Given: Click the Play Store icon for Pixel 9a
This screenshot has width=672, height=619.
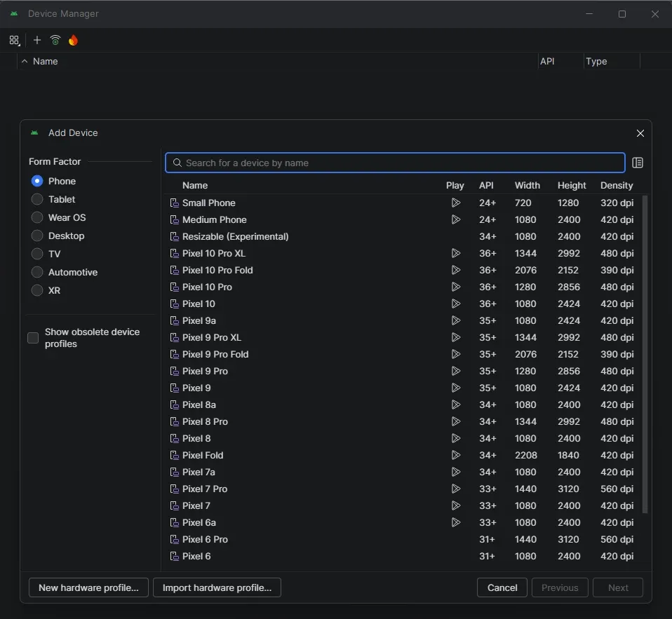Looking at the screenshot, I should click(x=456, y=320).
